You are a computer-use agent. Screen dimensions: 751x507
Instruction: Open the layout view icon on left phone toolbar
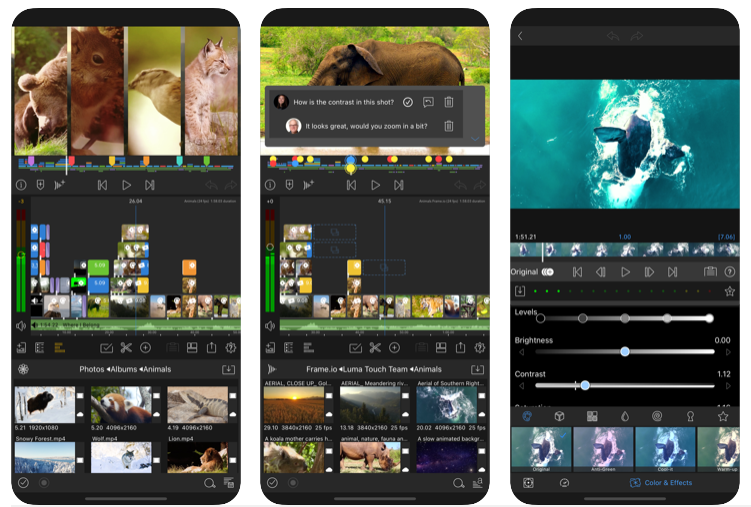tap(192, 348)
